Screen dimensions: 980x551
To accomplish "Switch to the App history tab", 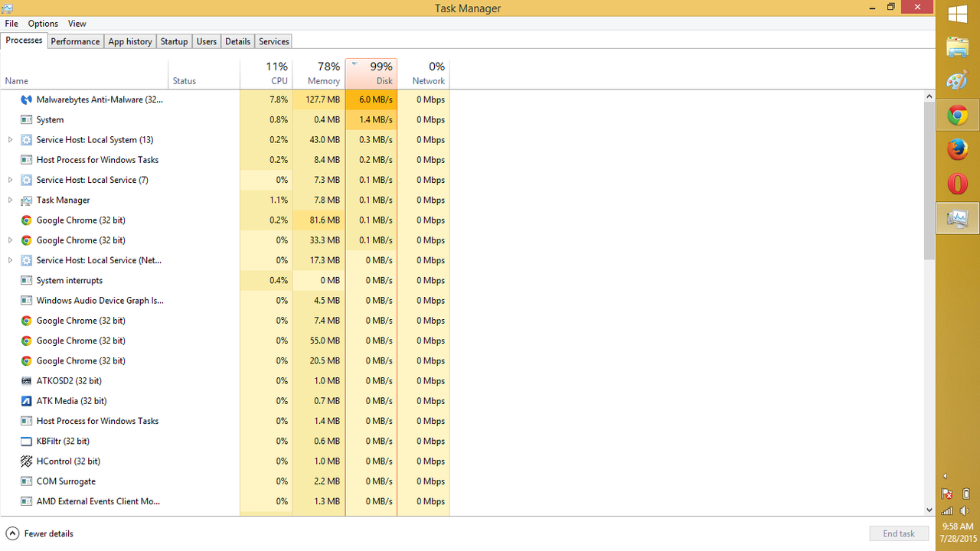I will tap(130, 41).
